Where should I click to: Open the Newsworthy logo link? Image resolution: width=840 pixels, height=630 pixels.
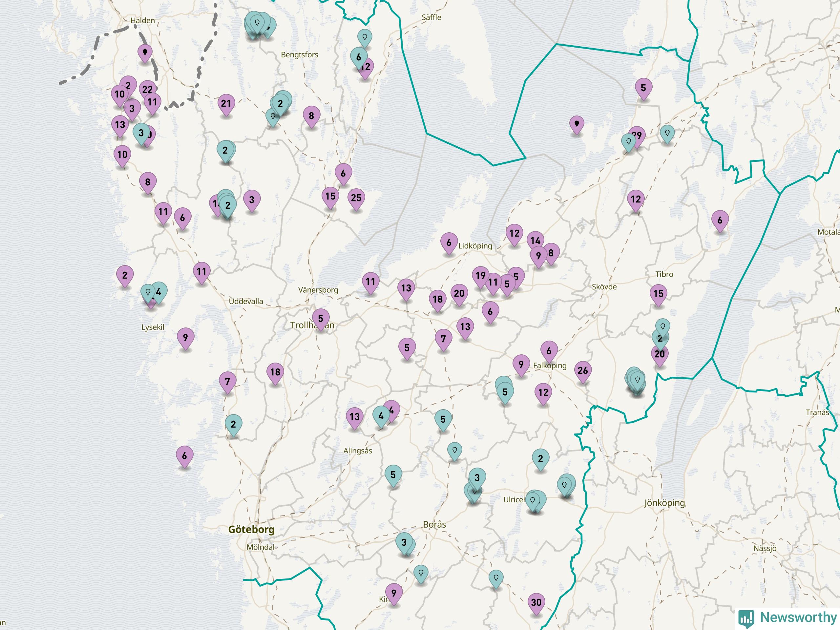tap(787, 618)
